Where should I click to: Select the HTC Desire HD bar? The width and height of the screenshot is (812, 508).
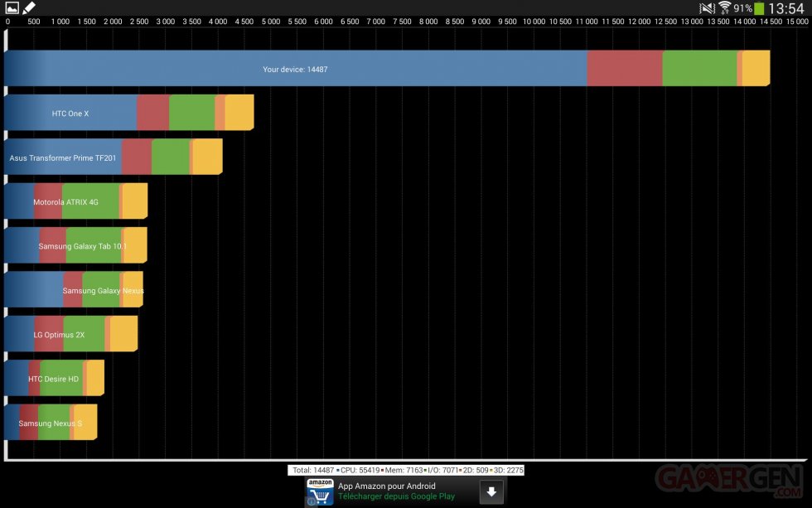pyautogui.click(x=54, y=379)
